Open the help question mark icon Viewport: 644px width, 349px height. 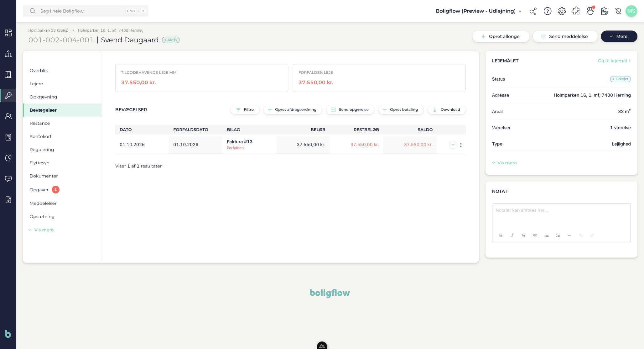[547, 11]
